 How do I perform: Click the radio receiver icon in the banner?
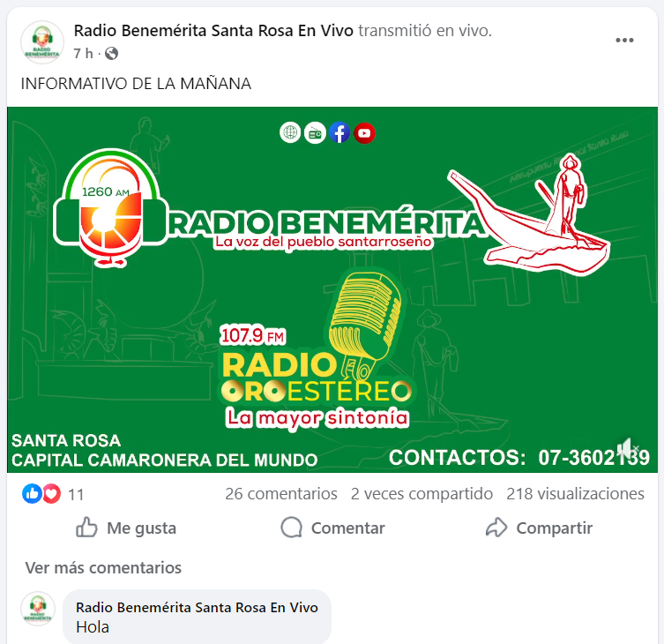(x=315, y=133)
